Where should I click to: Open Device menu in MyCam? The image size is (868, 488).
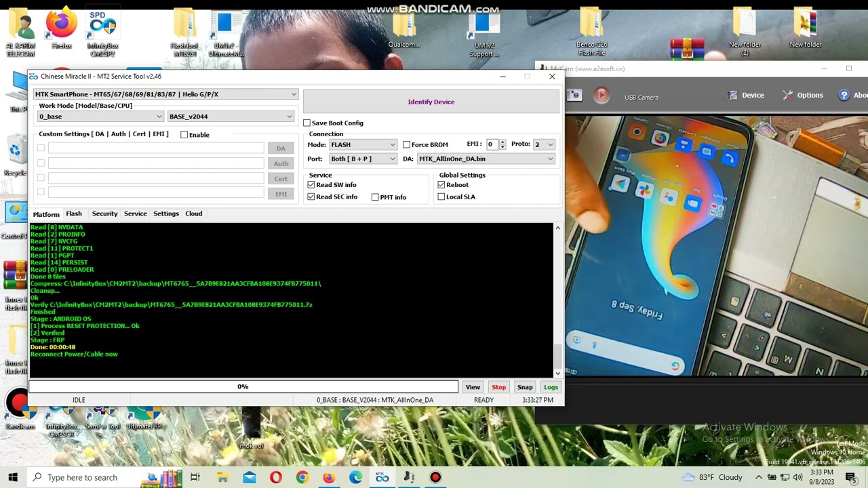point(746,96)
